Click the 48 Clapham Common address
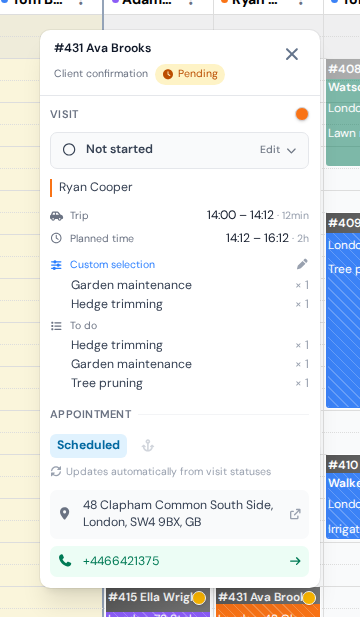The width and height of the screenshot is (360, 617). coord(178,514)
